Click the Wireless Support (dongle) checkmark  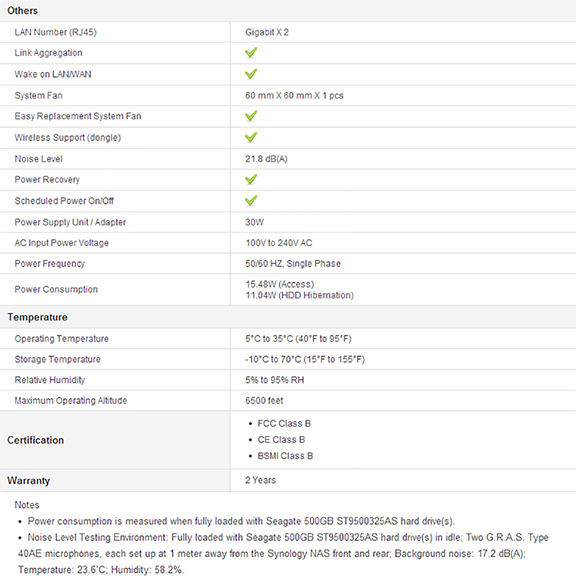[x=251, y=137]
